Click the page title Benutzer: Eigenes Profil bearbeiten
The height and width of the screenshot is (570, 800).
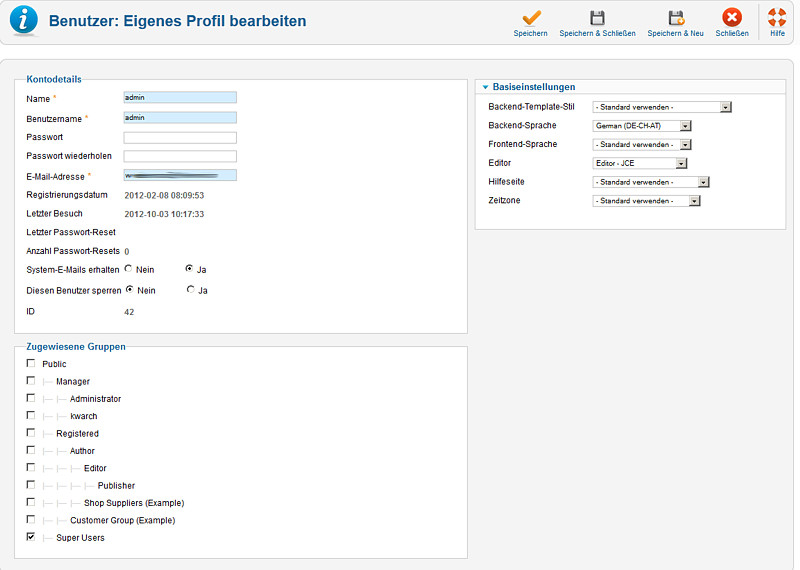click(178, 21)
